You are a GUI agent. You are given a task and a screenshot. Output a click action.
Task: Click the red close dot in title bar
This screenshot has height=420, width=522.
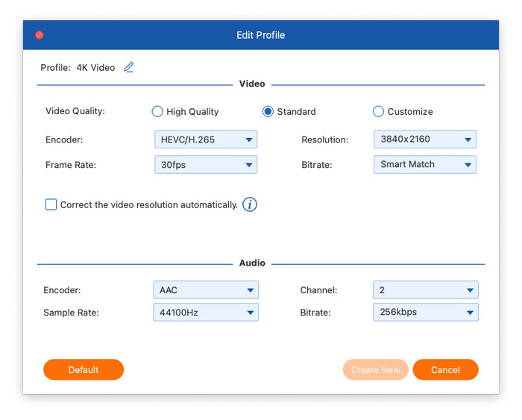point(40,35)
